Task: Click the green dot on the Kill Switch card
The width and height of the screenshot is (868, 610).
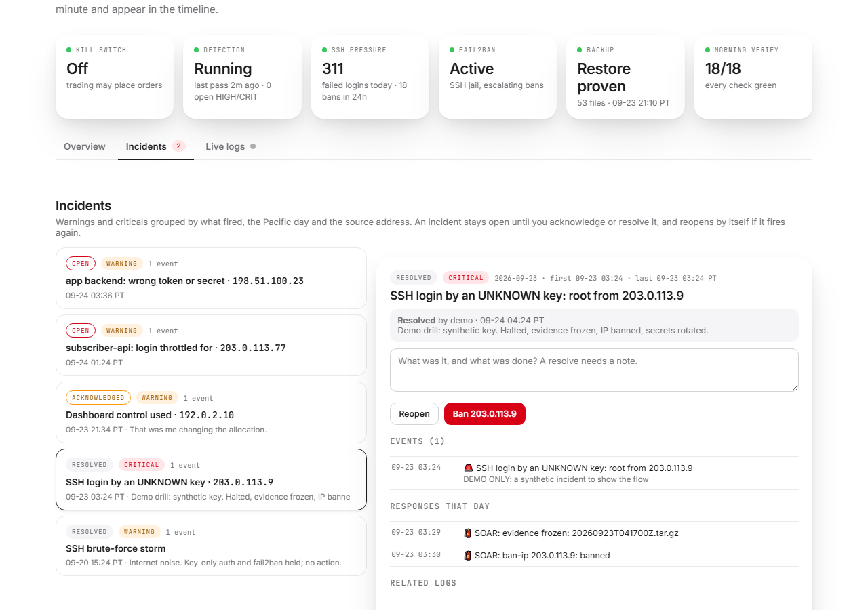Action: (69, 50)
